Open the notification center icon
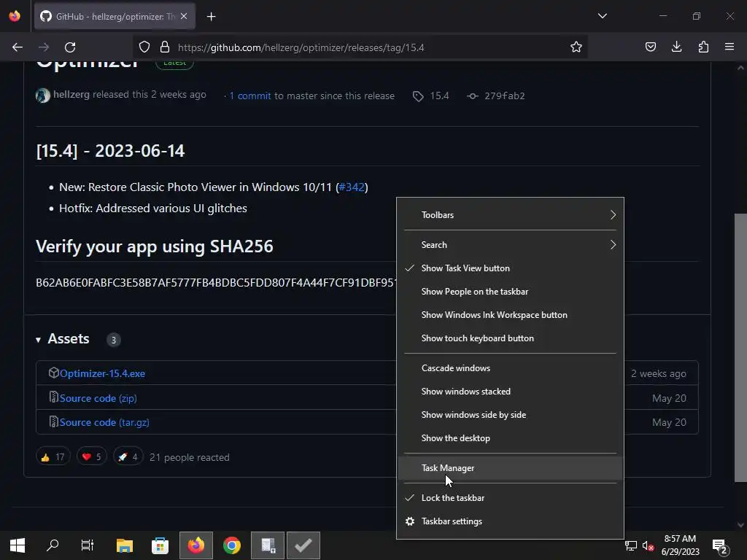 (x=719, y=546)
